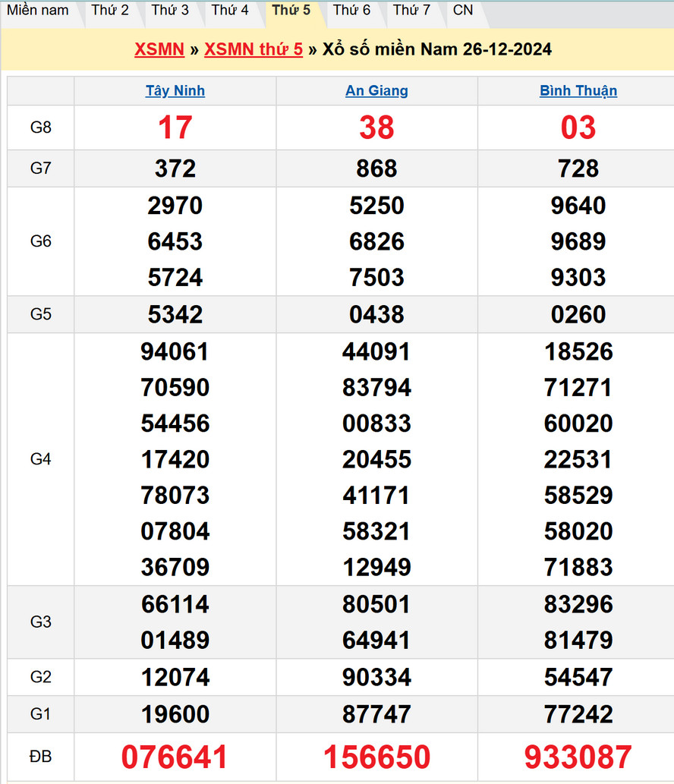Screen dimensions: 674x784
Task: Select the CN (Sunday) tab
Action: 462,11
